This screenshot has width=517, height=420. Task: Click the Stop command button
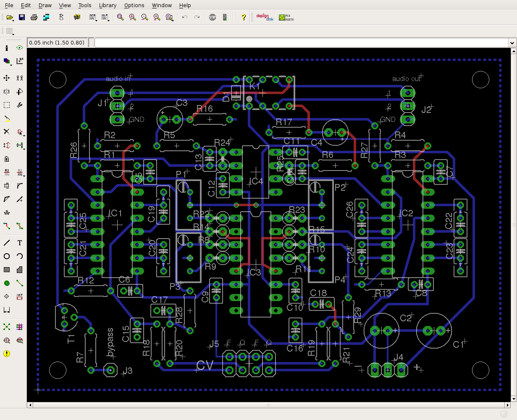[213, 17]
